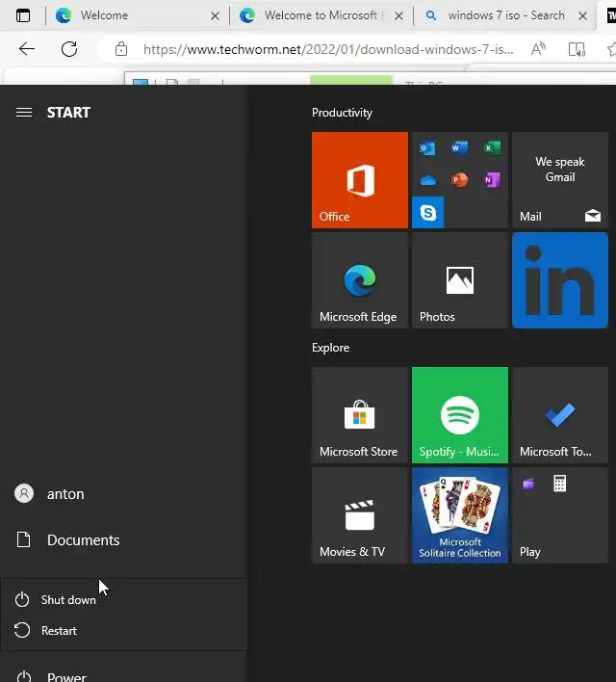Open OneDrive from the Office folder tile
This screenshot has width=616, height=682.
pyautogui.click(x=427, y=180)
